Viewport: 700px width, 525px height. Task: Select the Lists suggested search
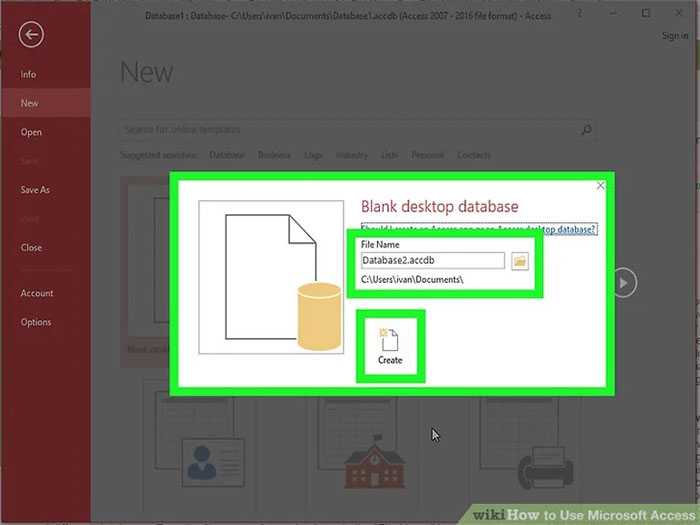tap(389, 155)
